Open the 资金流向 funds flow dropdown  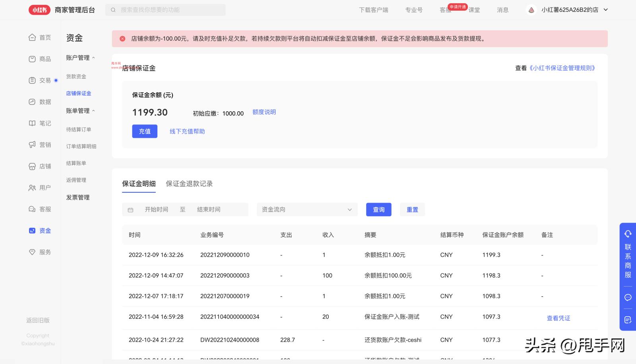(x=306, y=209)
